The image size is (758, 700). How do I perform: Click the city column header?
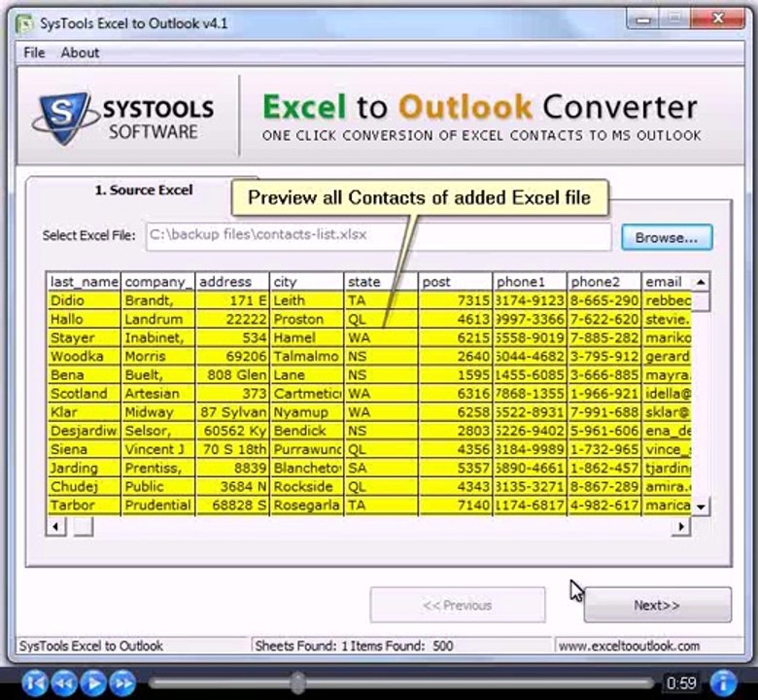(x=306, y=282)
